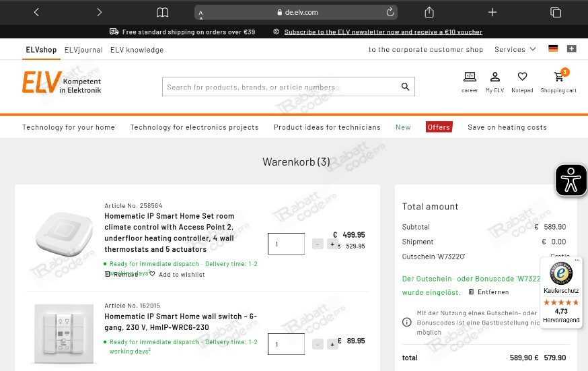Open Save on heating costs menu
Viewport: 588px width, 371px height.
point(507,127)
